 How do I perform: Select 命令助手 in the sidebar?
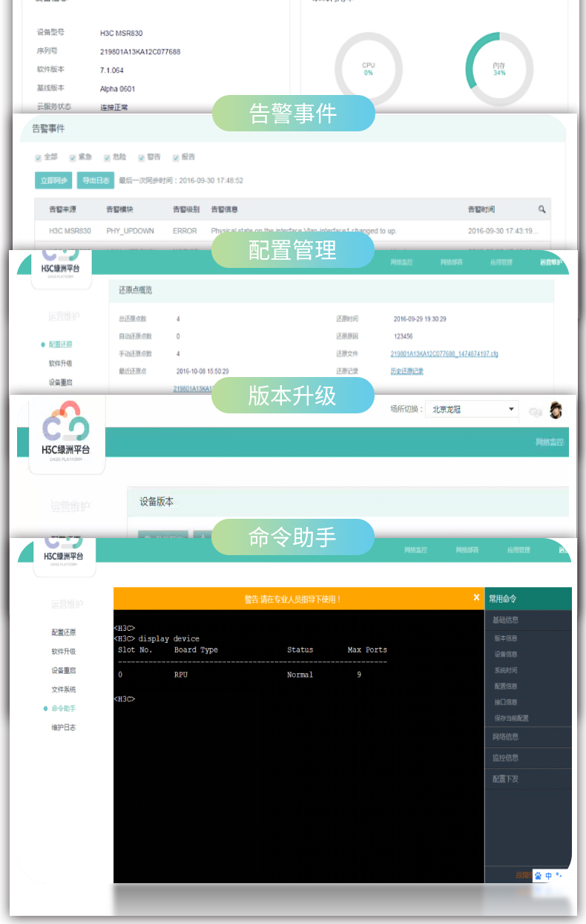(x=64, y=709)
